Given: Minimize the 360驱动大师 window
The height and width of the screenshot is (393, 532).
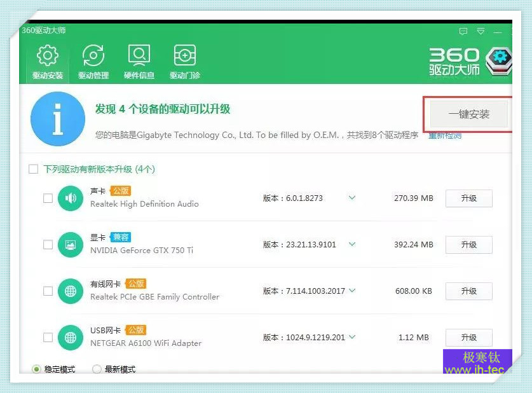Looking at the screenshot, I should (x=498, y=32).
